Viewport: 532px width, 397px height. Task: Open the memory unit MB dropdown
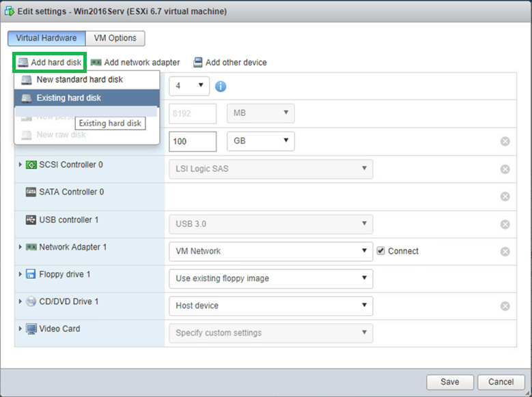coord(261,113)
